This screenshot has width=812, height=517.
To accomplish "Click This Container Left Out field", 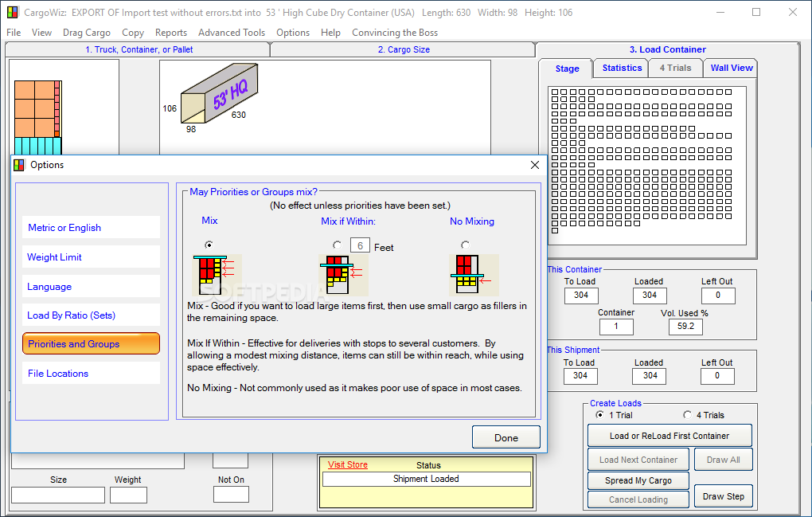I will click(x=718, y=296).
